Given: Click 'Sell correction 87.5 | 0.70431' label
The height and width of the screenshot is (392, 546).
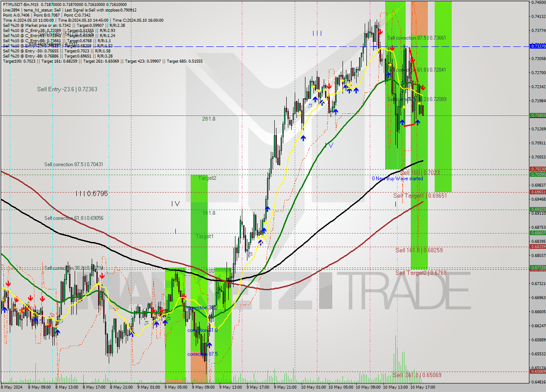Looking at the screenshot, I should (x=74, y=164).
